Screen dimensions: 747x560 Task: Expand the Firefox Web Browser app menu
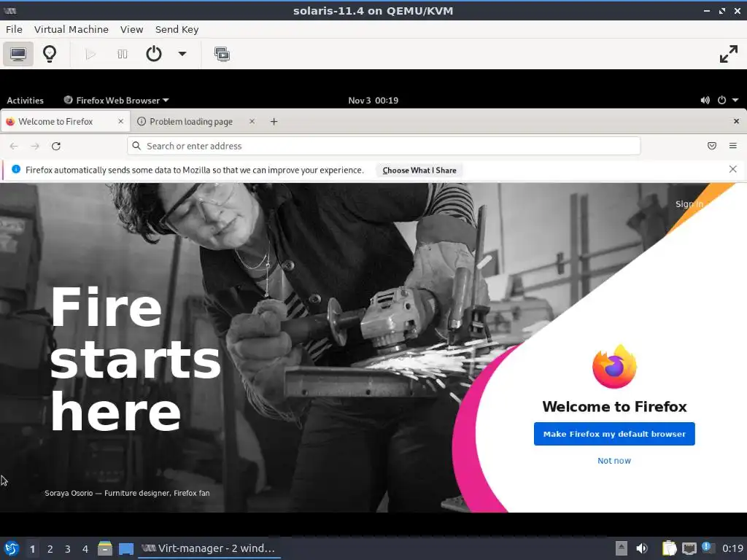coord(116,101)
